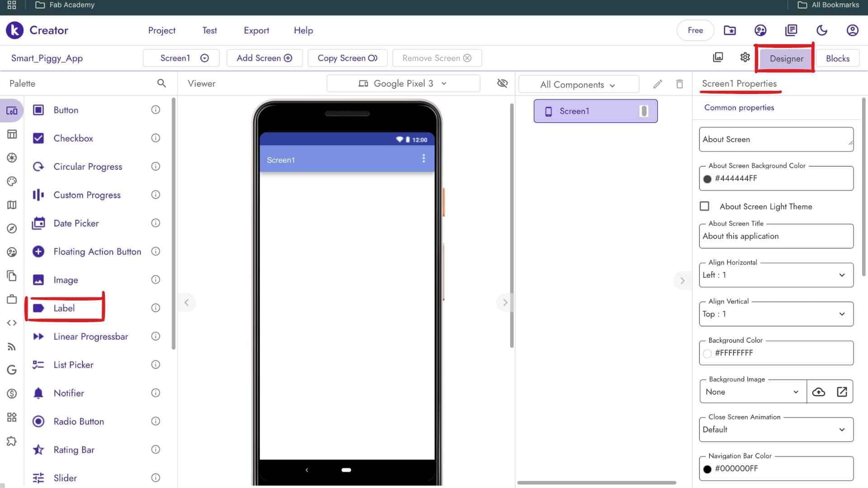
Task: Click the About Screen Title field
Action: [x=776, y=236]
